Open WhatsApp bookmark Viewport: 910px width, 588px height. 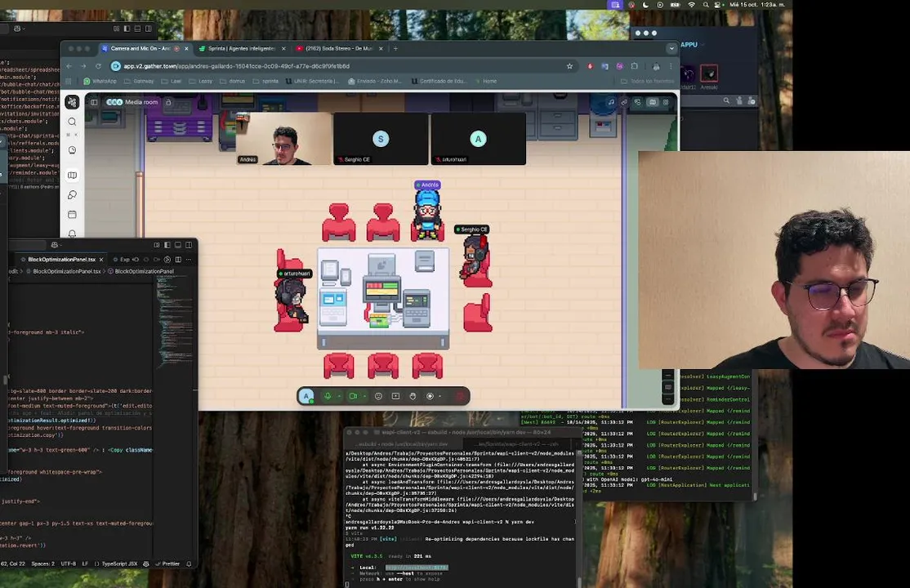[100, 82]
